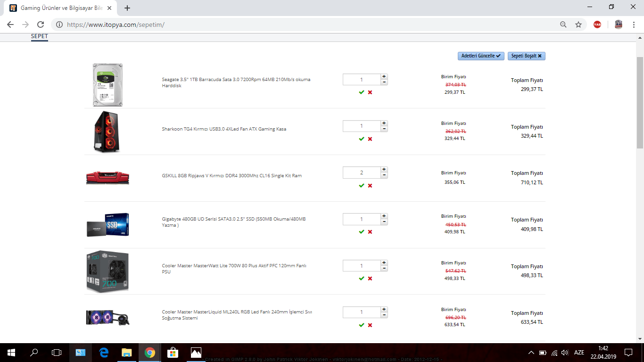Go back with the browser back arrow
The width and height of the screenshot is (644, 362).
pos(10,25)
